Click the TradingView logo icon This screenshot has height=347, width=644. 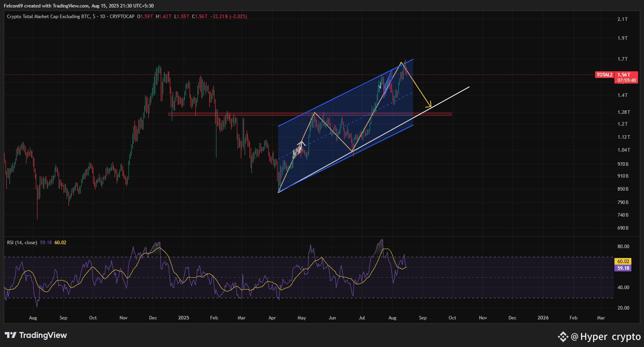tap(11, 335)
